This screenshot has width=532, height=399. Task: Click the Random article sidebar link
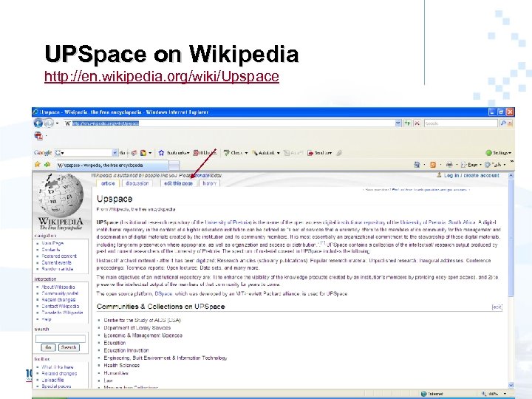[x=58, y=269]
